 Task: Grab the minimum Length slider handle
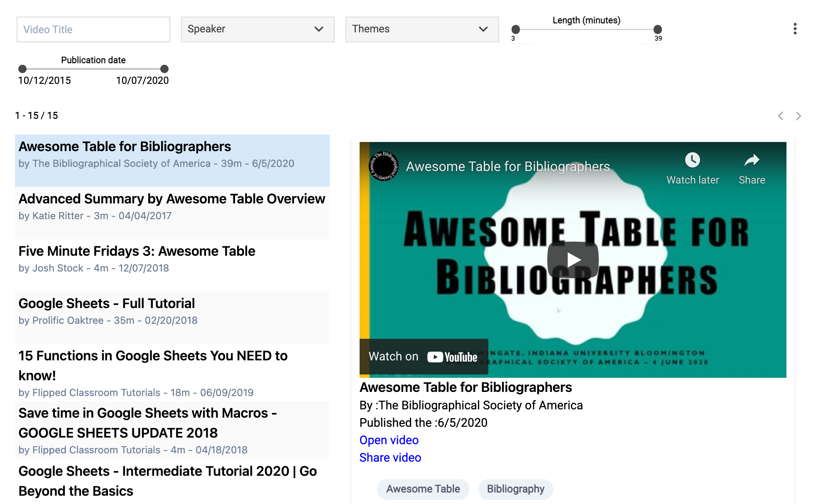coord(516,29)
